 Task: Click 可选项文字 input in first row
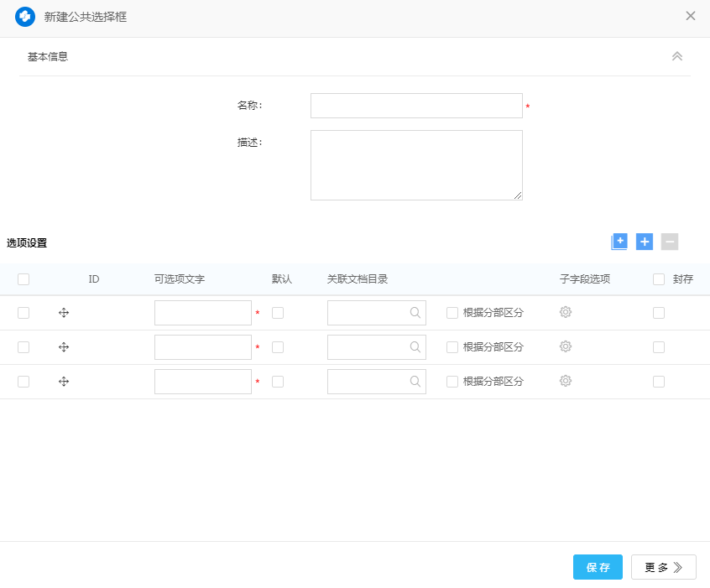(203, 313)
